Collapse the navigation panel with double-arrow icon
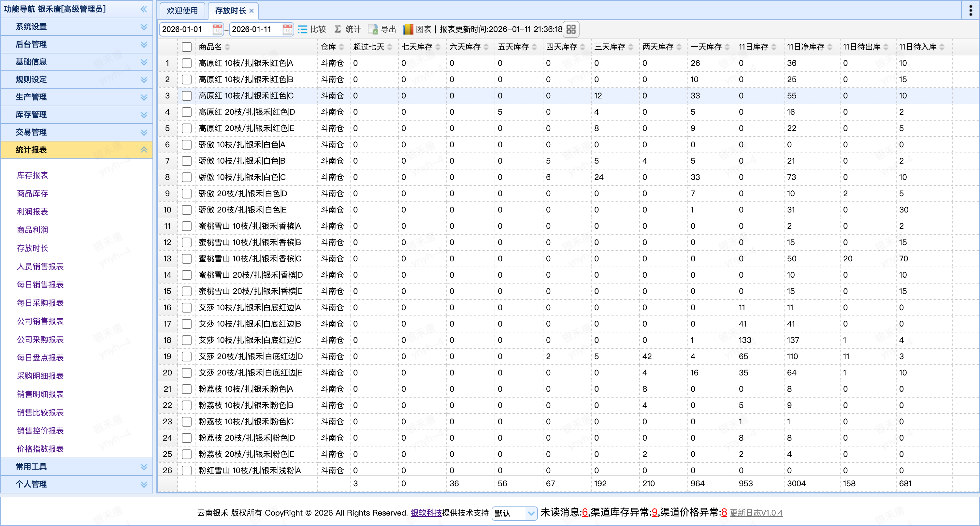 tap(143, 9)
